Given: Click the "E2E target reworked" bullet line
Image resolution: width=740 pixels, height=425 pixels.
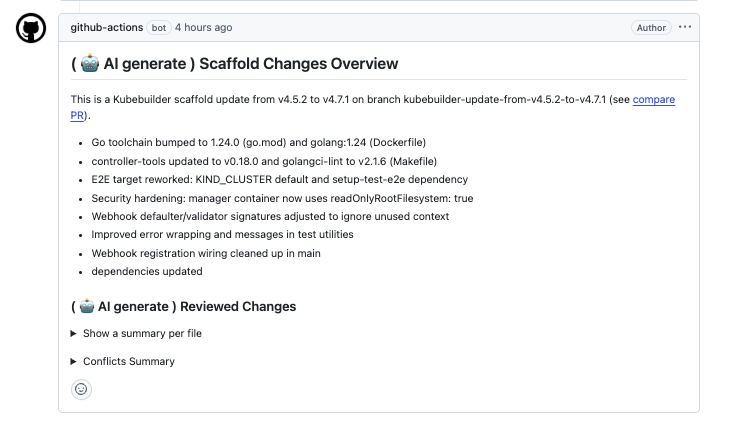Looking at the screenshot, I should pos(279,180).
